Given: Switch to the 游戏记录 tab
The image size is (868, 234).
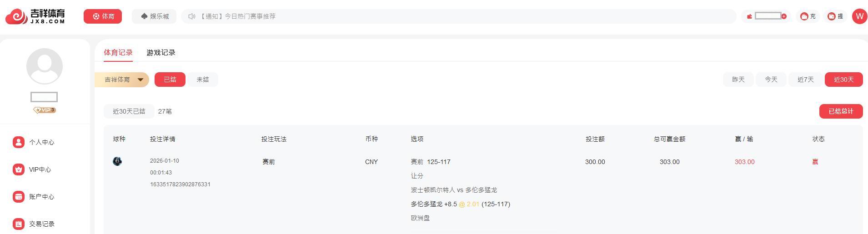Looking at the screenshot, I should [161, 53].
